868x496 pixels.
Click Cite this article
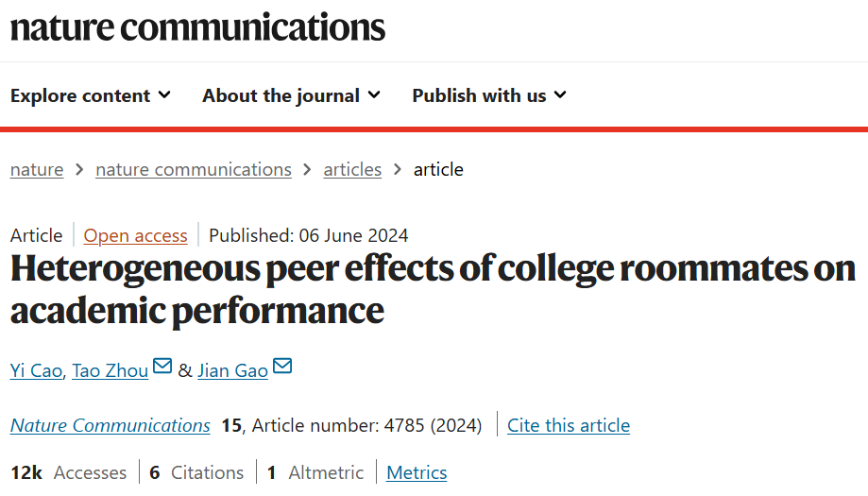[x=569, y=426]
